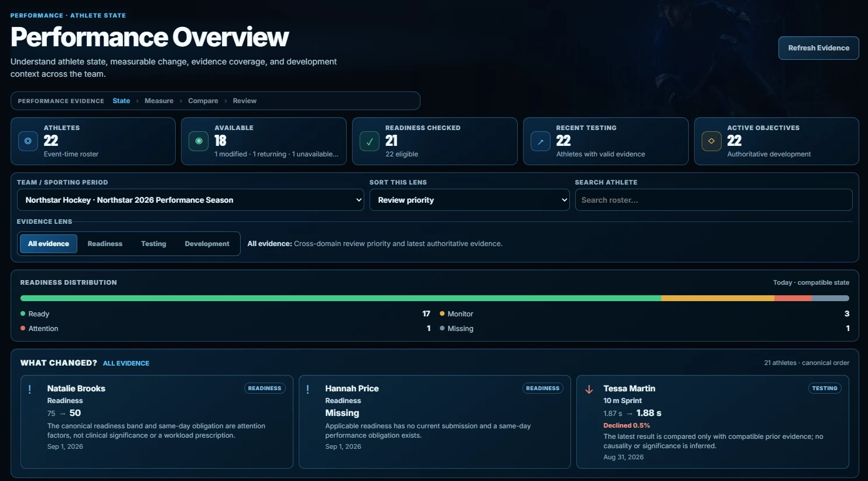Click the Refresh Evidence button
This screenshot has width=868, height=481.
[819, 48]
